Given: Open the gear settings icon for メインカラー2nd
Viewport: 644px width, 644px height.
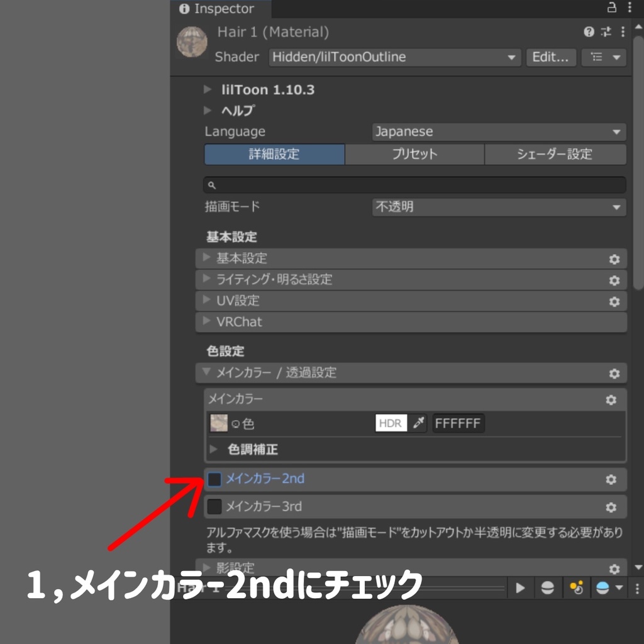Looking at the screenshot, I should tap(611, 479).
